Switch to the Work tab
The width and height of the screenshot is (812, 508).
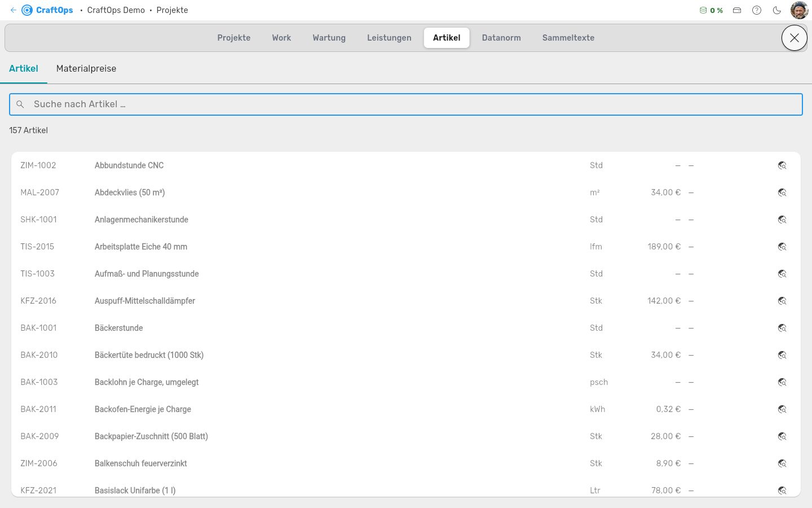(x=281, y=38)
